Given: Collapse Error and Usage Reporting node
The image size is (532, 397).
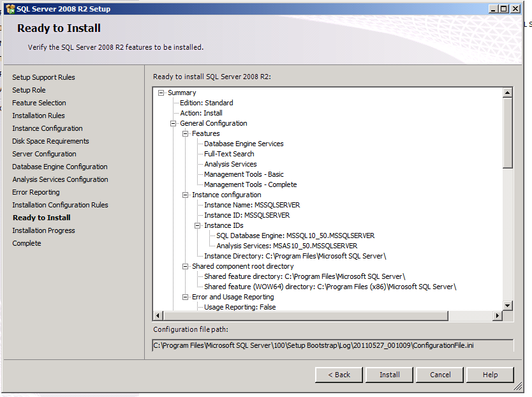Looking at the screenshot, I should 185,297.
